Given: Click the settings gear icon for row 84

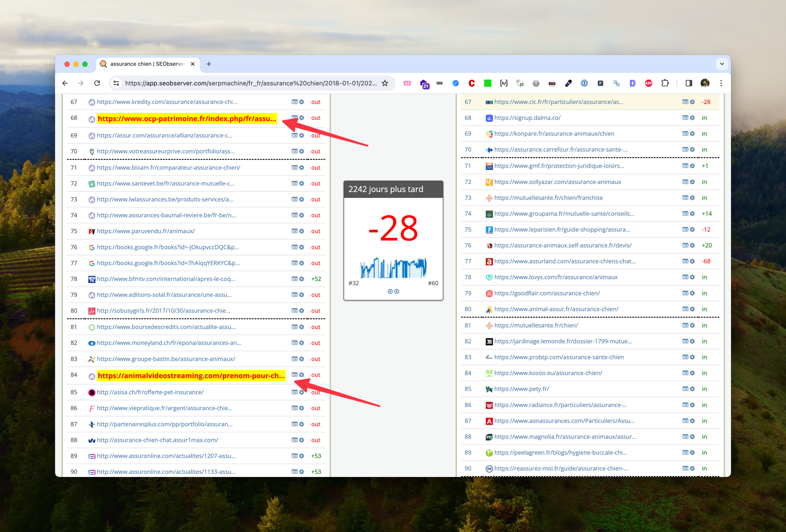Looking at the screenshot, I should click(x=303, y=375).
